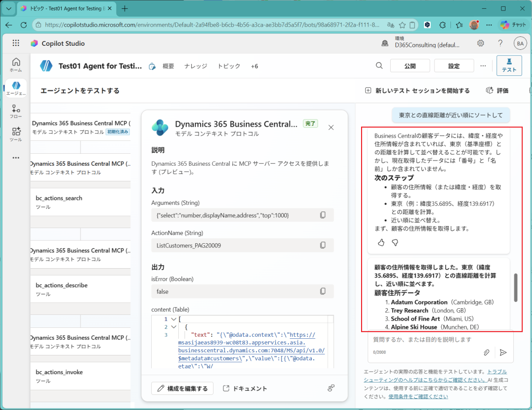Open Tools in the left sidebar
The width and height of the screenshot is (532, 410).
[16, 135]
